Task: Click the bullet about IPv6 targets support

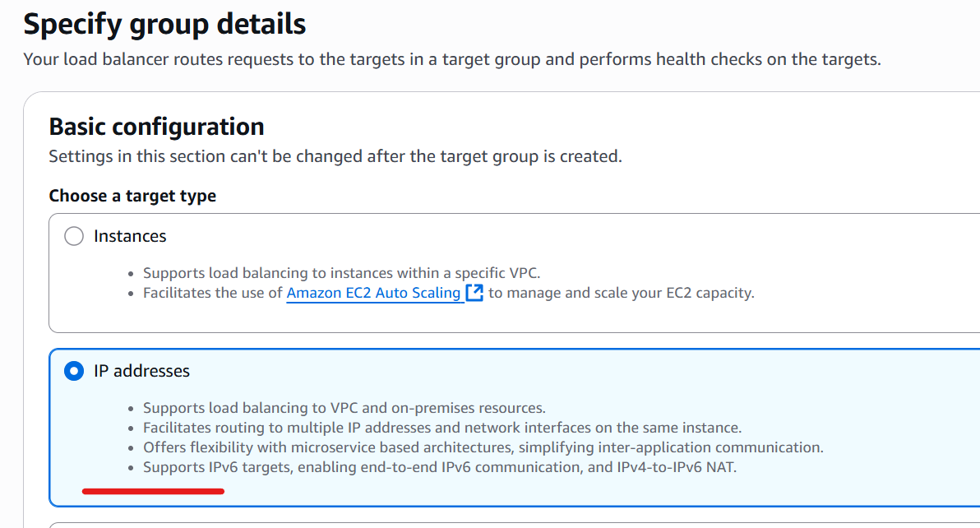Action: (440, 467)
